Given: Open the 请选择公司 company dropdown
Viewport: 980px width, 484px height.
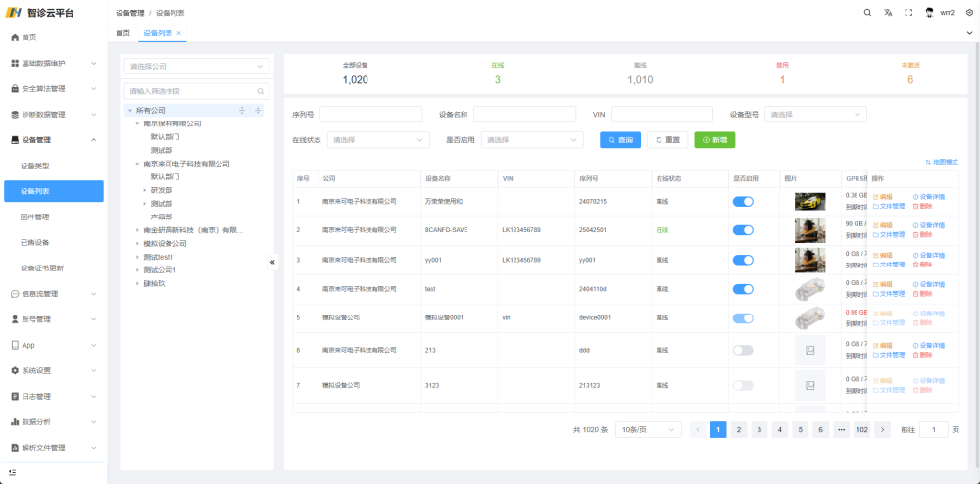Looking at the screenshot, I should tap(196, 67).
